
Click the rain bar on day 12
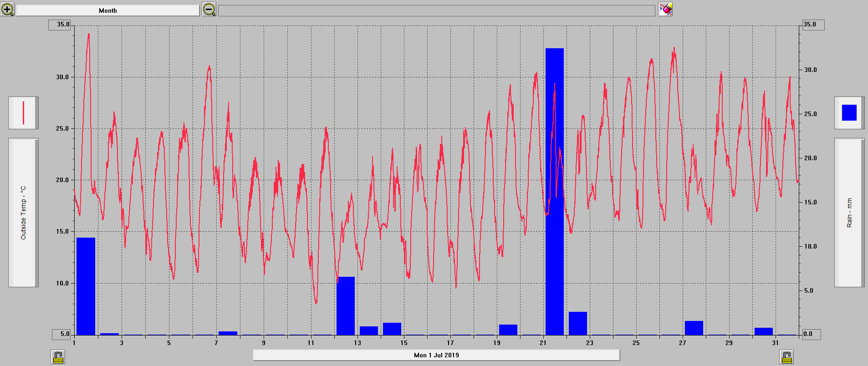pyautogui.click(x=345, y=305)
